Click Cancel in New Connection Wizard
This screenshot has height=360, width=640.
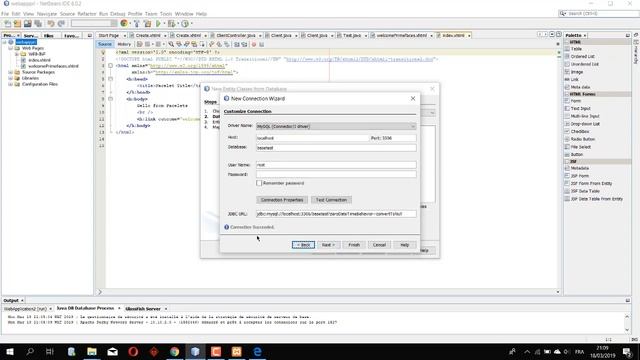coord(379,245)
